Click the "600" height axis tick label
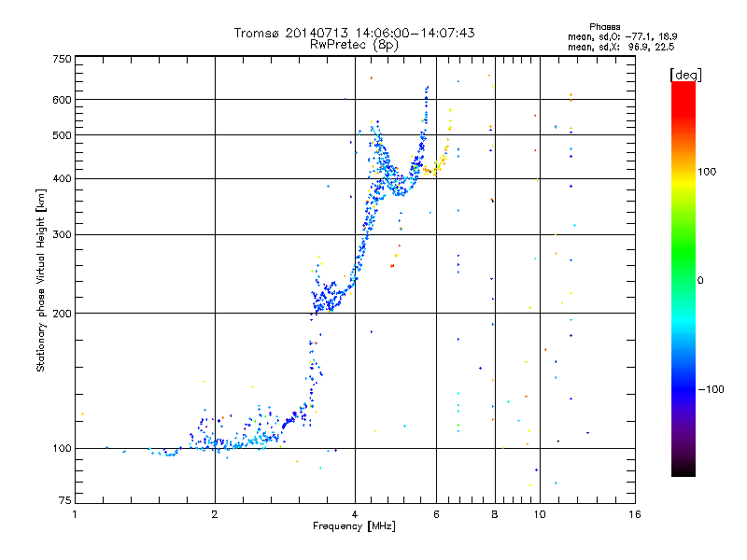Viewport: 747px width, 560px height. pyautogui.click(x=62, y=100)
